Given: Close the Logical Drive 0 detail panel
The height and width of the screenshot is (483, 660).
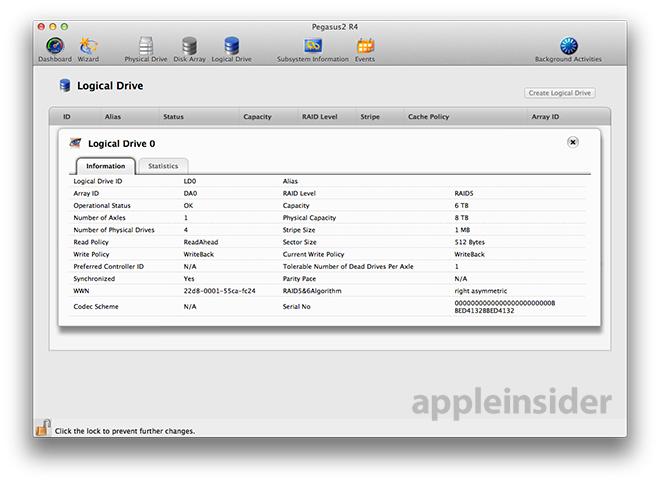Looking at the screenshot, I should pyautogui.click(x=572, y=142).
